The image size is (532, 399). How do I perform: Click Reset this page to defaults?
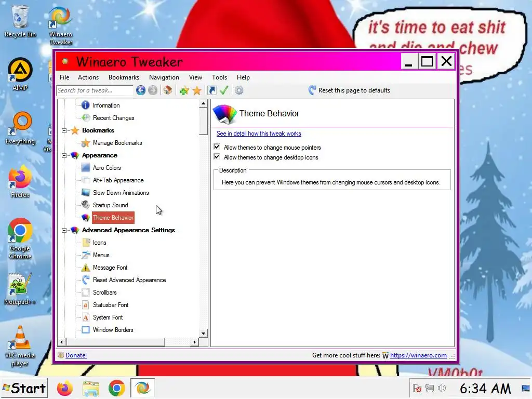tap(350, 90)
